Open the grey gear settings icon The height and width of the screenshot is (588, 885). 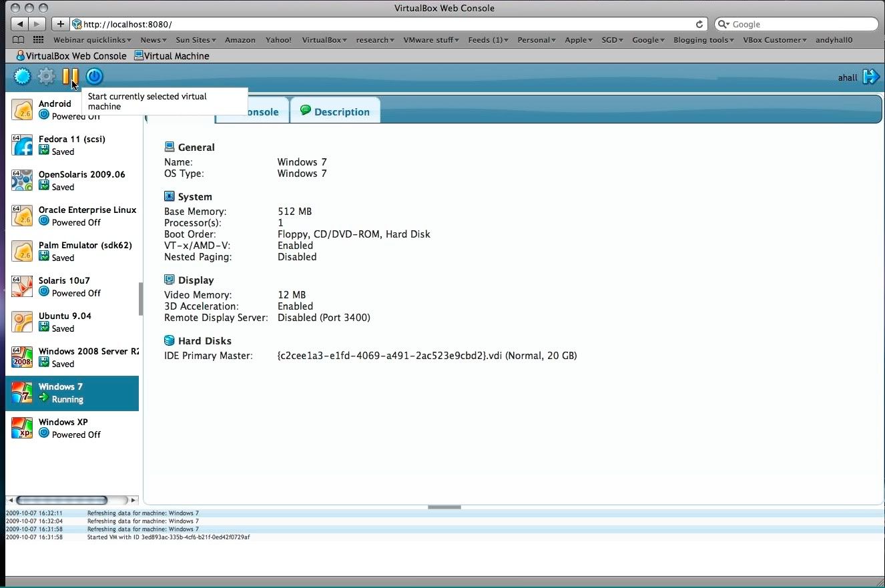click(x=46, y=77)
